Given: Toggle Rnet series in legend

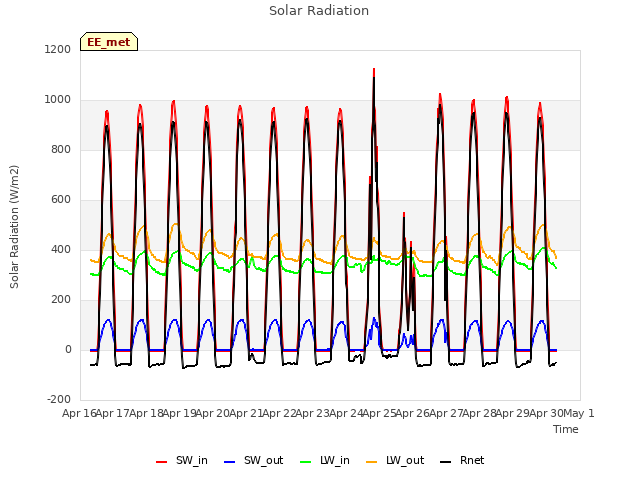Looking at the screenshot, I should tap(462, 460).
